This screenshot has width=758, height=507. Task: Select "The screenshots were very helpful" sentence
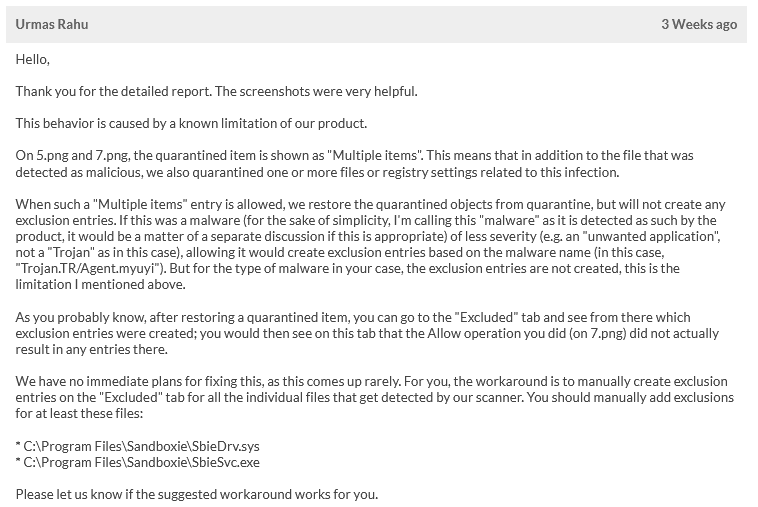[316, 92]
